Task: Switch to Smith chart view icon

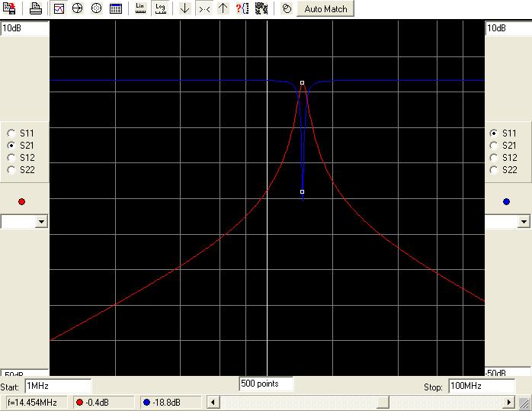Action: tap(78, 9)
